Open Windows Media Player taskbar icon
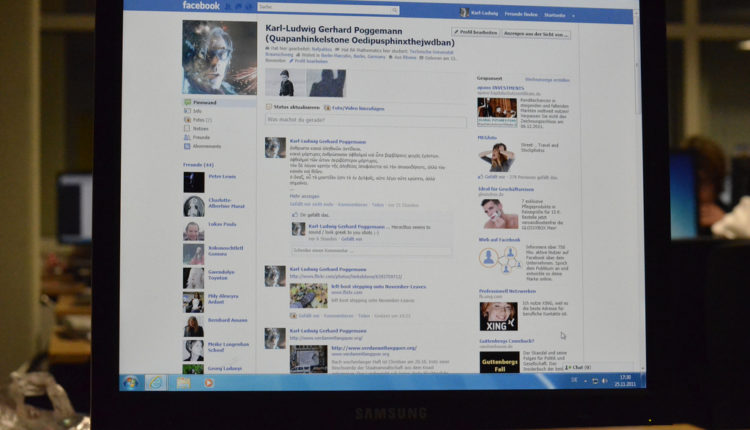The height and width of the screenshot is (430, 750). click(209, 383)
